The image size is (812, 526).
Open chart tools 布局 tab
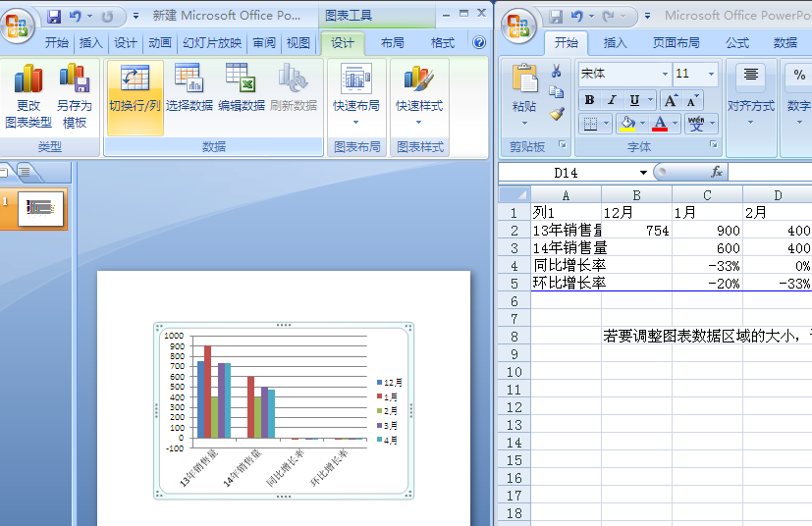(393, 42)
